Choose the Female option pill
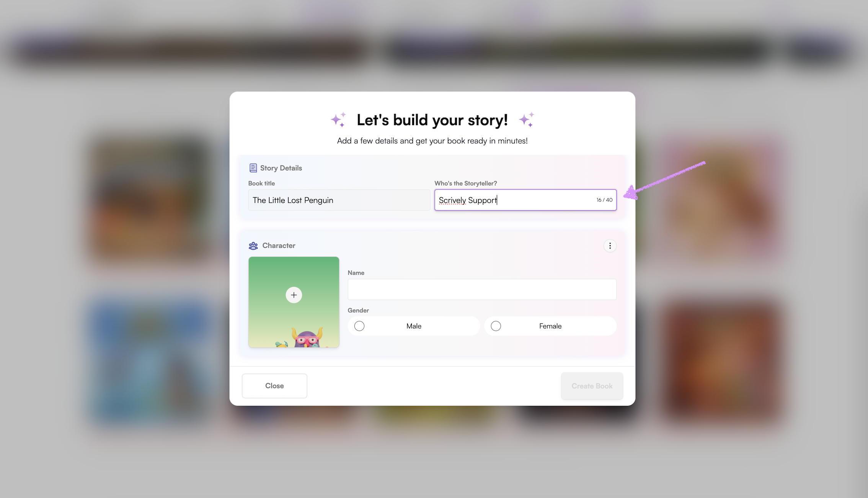 pos(550,326)
